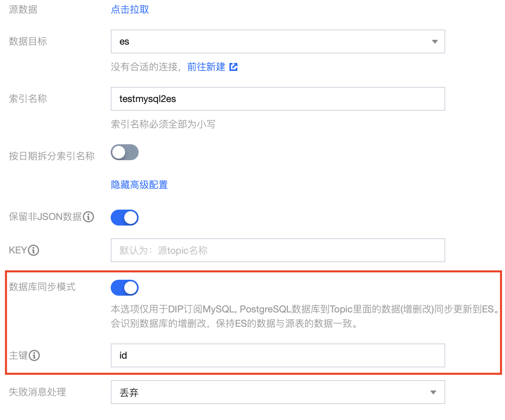Open the 数据目标 dropdown showing es
The width and height of the screenshot is (505, 420).
click(278, 41)
